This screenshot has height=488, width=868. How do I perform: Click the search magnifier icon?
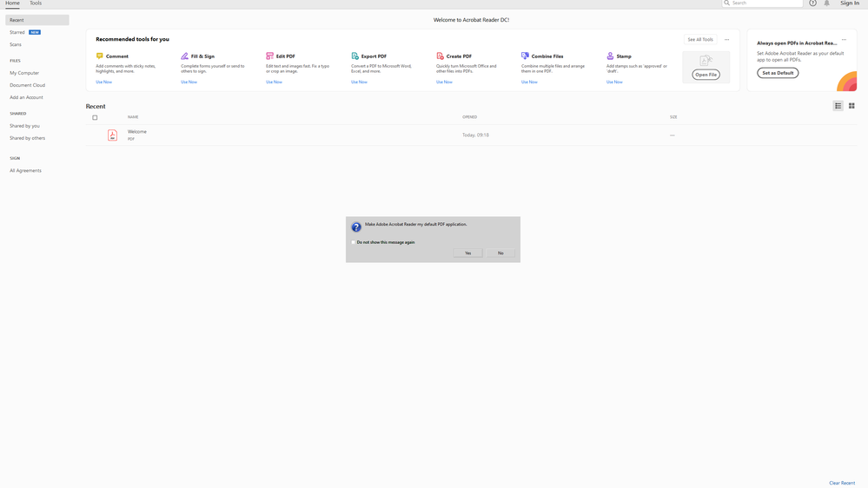coord(727,3)
